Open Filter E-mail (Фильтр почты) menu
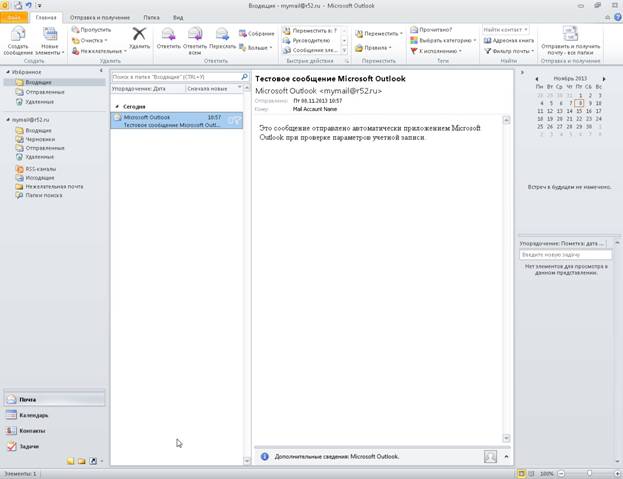Image resolution: width=623 pixels, height=479 pixels. pos(509,51)
